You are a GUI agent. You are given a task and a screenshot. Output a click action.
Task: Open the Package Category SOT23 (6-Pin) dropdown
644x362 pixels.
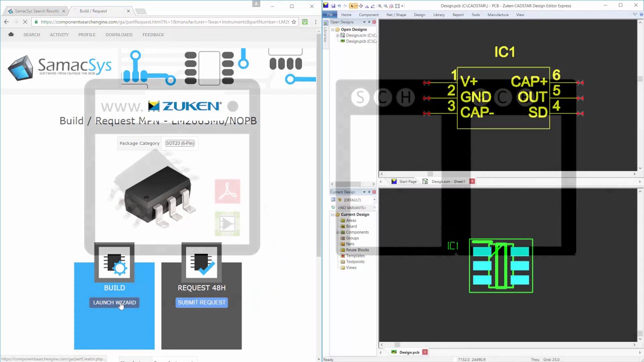[x=180, y=143]
